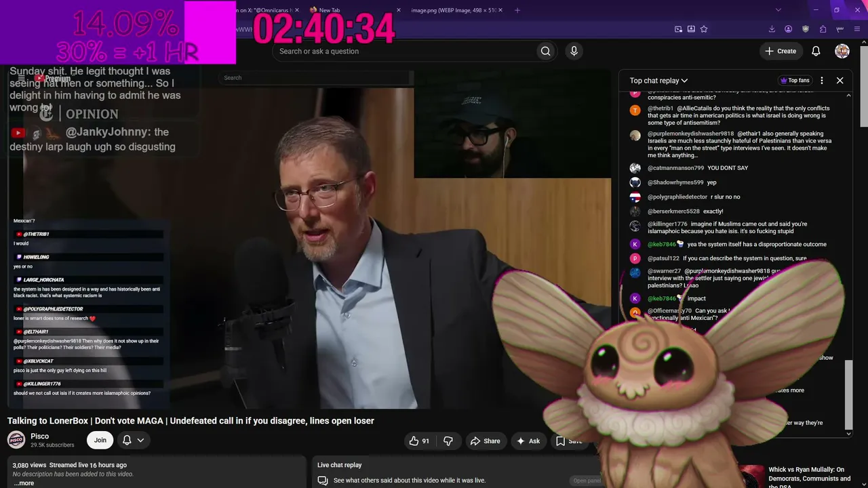Switch to the image.png WEBP tab
The height and width of the screenshot is (488, 868).
pos(456,10)
